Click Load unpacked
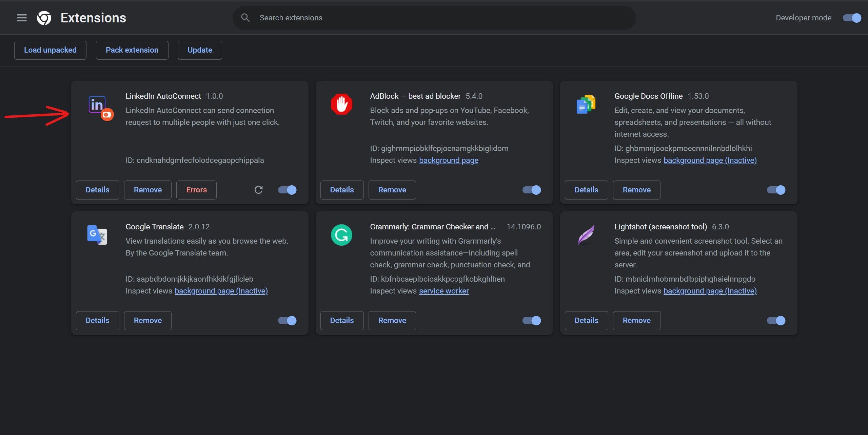Viewport: 868px width, 435px height. [x=50, y=50]
